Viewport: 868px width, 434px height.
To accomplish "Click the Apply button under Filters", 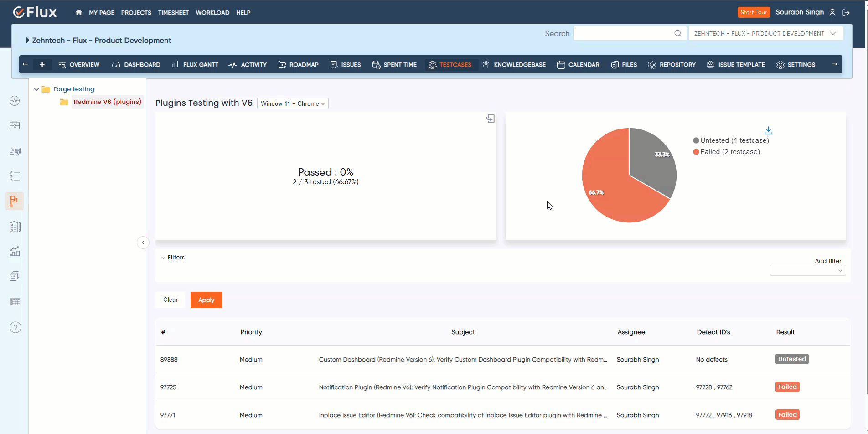I will (x=206, y=300).
